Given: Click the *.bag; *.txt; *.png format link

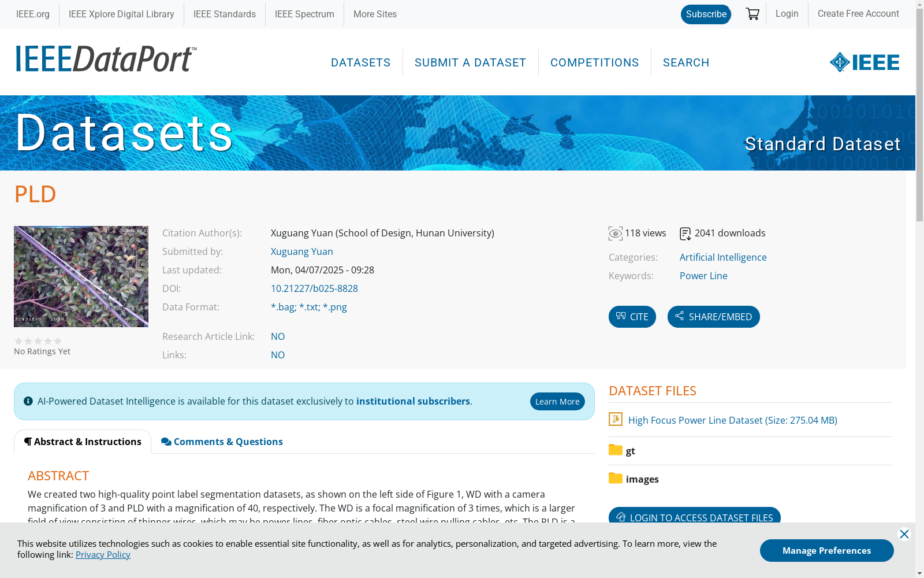Looking at the screenshot, I should tap(309, 307).
